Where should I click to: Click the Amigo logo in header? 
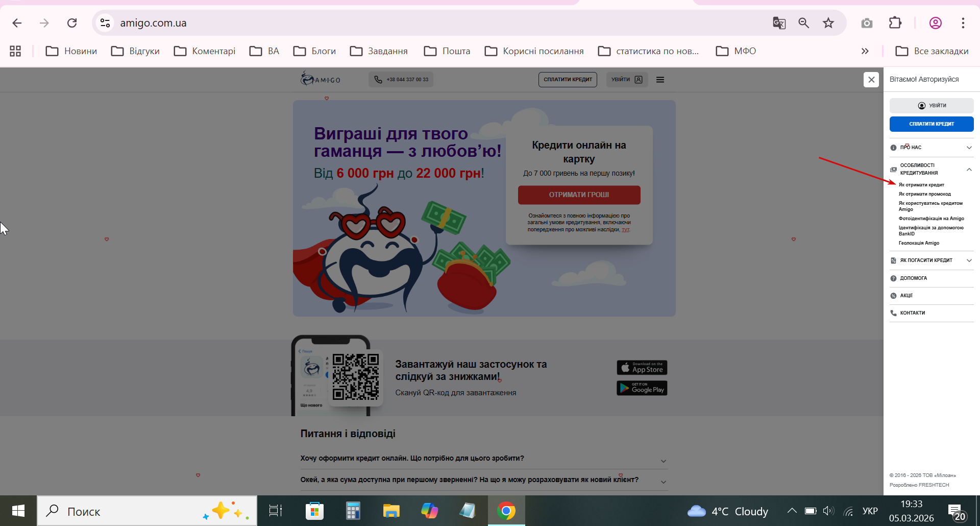[321, 79]
